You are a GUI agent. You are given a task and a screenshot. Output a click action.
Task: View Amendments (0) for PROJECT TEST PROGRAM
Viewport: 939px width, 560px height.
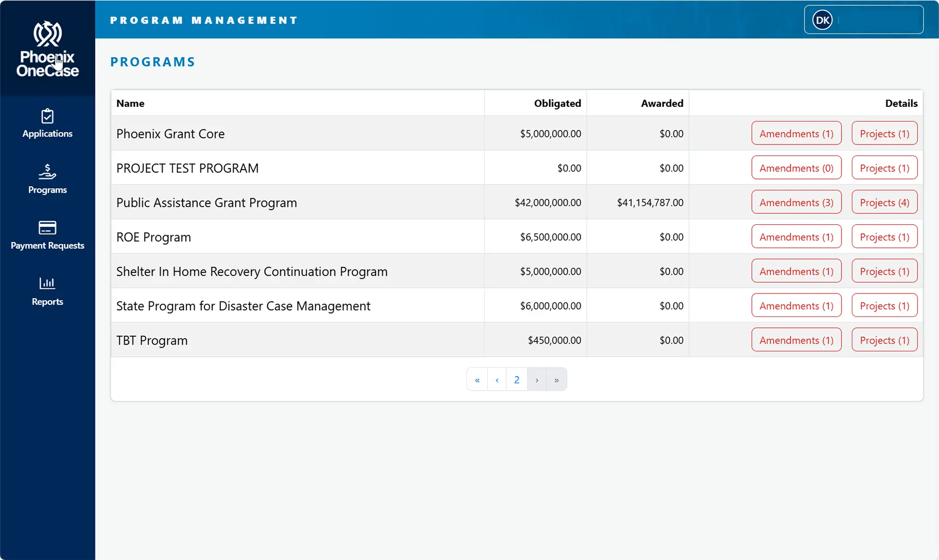pyautogui.click(x=796, y=168)
